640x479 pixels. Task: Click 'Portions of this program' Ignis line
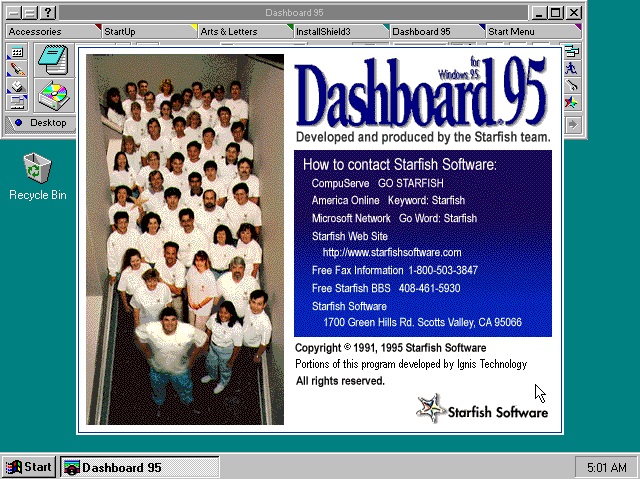pos(411,364)
